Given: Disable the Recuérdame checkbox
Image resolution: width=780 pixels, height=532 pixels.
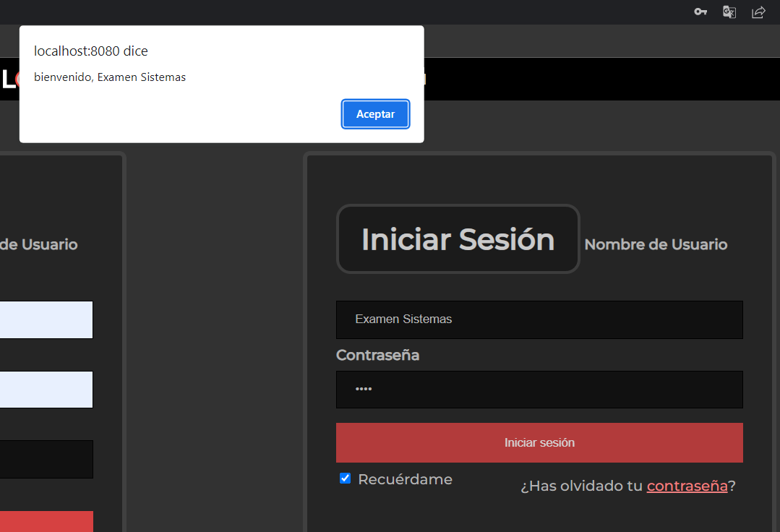Looking at the screenshot, I should click(x=345, y=478).
